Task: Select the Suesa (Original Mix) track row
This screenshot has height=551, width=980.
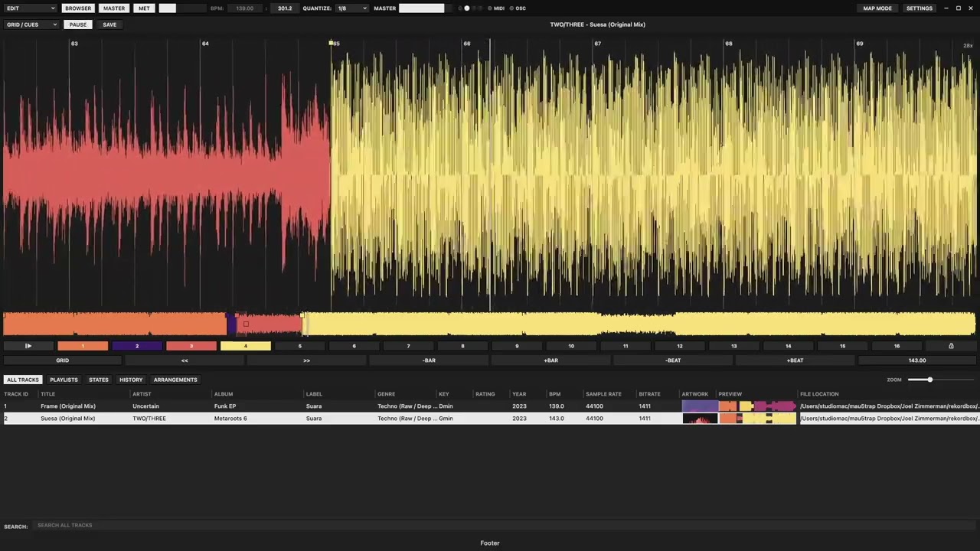Action: coord(490,419)
